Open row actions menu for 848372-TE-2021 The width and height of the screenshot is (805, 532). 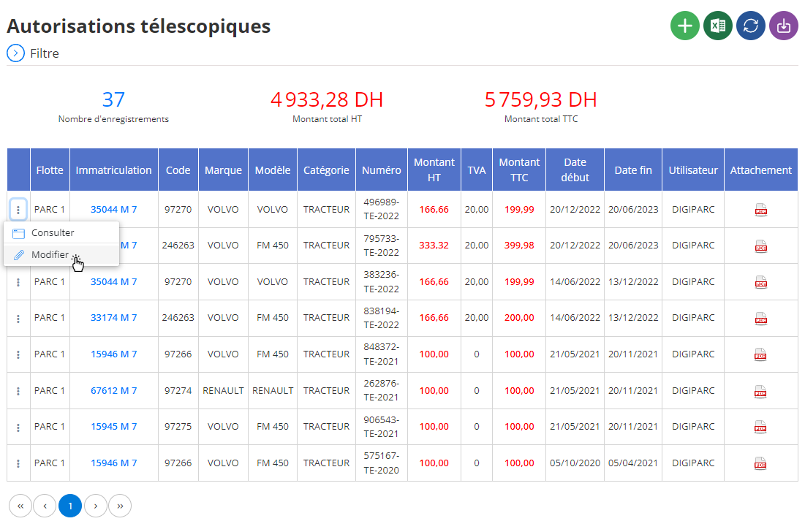click(18, 354)
